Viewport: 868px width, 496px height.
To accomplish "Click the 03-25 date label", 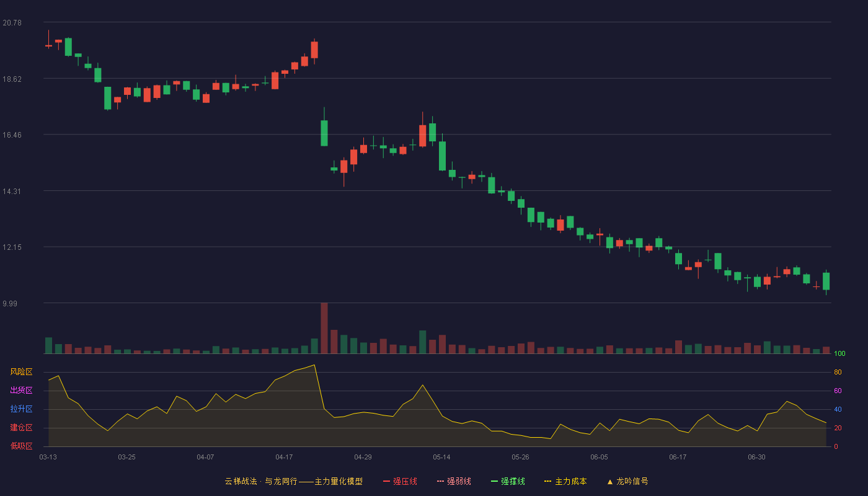I will click(x=126, y=457).
